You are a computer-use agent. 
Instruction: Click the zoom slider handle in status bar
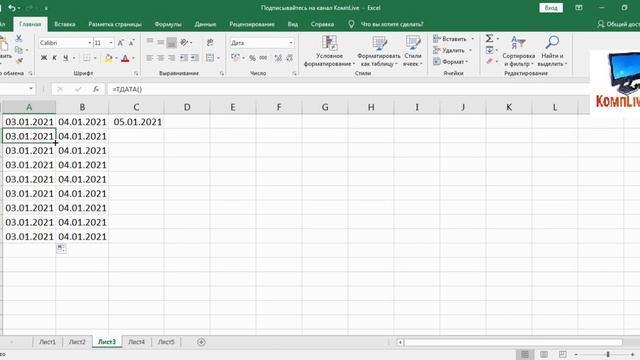(608, 354)
